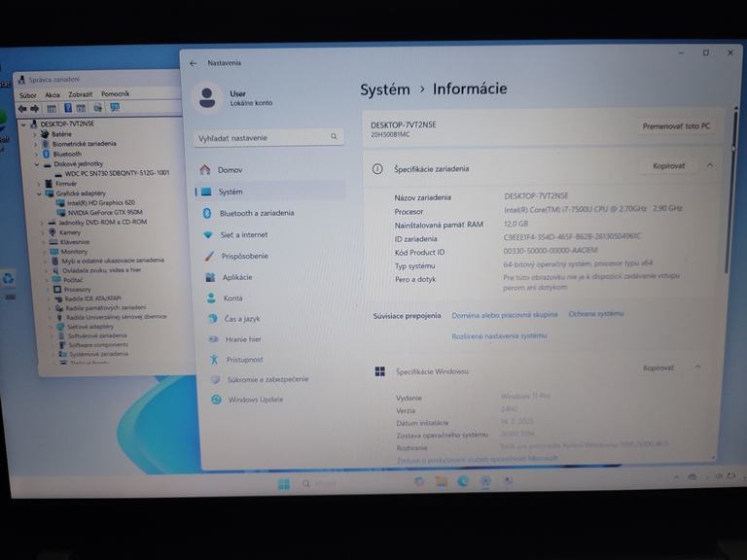Click Device Manager toolbar back arrow
Viewport: 747px width, 560px height.
pyautogui.click(x=22, y=109)
